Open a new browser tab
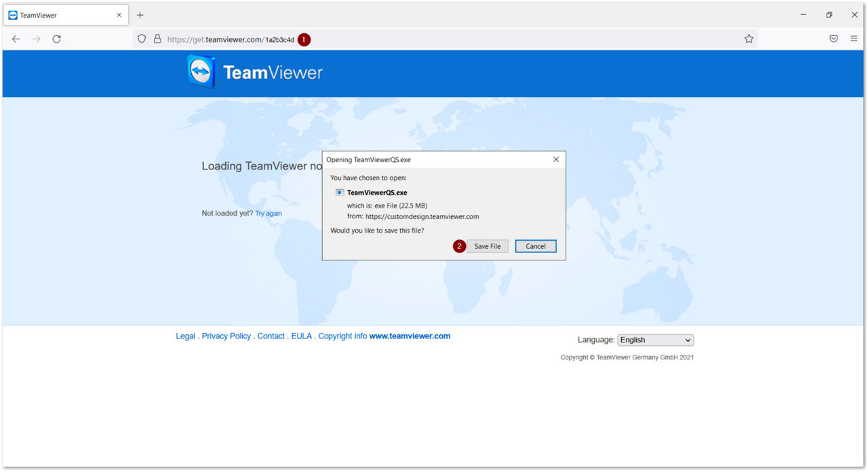Viewport: 868px width, 472px height. click(140, 15)
